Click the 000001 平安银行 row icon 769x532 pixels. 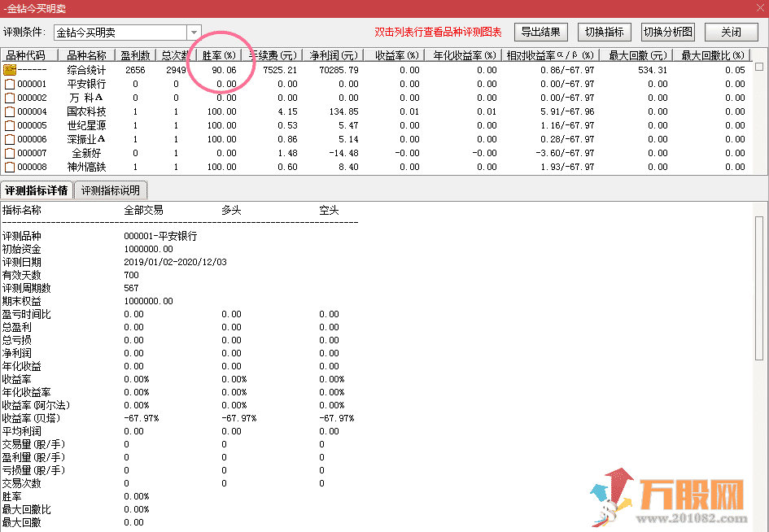[9, 84]
